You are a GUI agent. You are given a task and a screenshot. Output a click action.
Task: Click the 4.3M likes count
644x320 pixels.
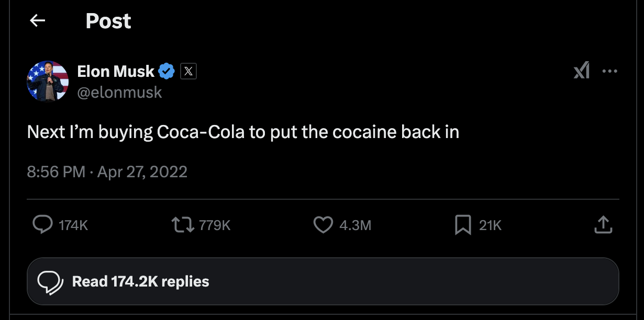(x=355, y=225)
